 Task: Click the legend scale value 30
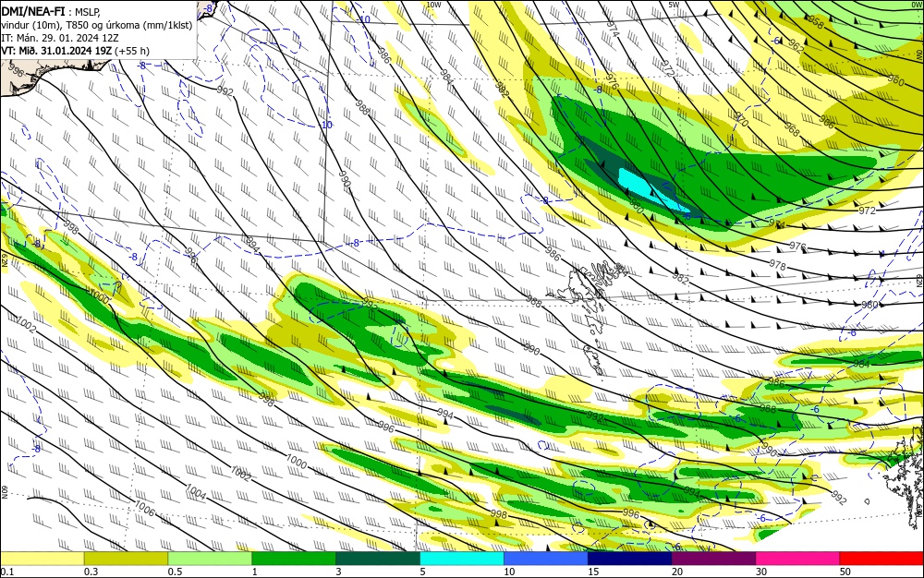(761, 572)
